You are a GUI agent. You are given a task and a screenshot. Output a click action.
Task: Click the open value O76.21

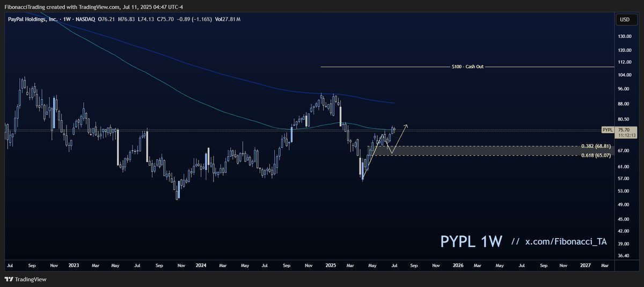point(106,19)
